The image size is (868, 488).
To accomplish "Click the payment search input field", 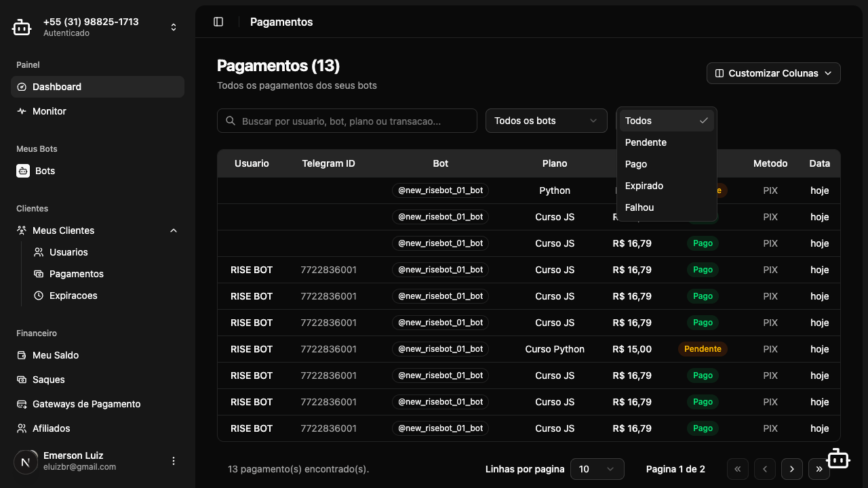I will click(x=347, y=121).
